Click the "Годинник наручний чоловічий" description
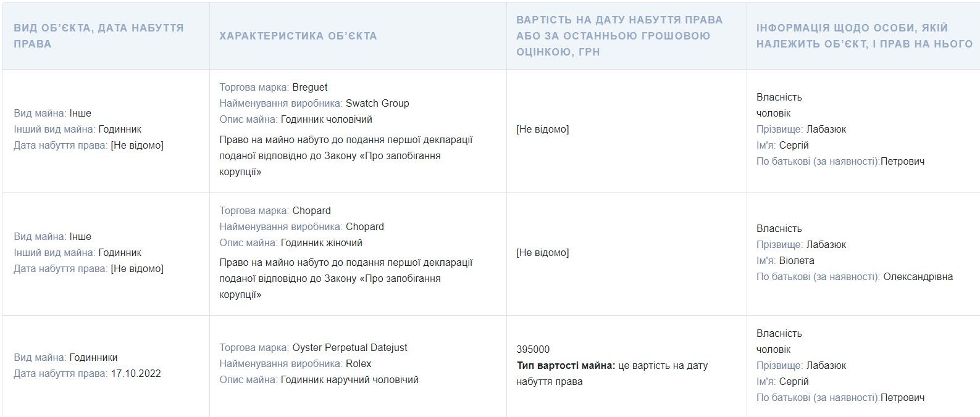Screen dimensions: 980x417 pyautogui.click(x=350, y=379)
